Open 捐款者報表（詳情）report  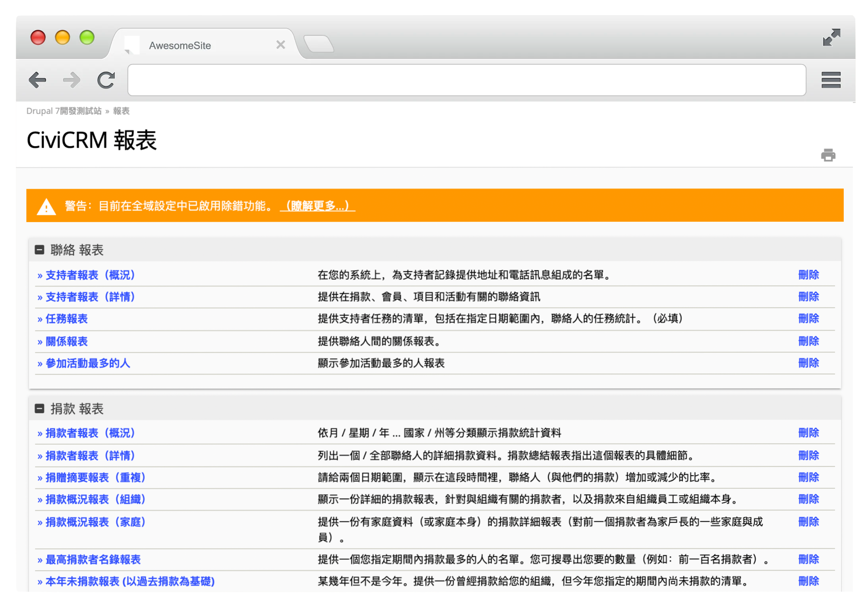coord(91,455)
